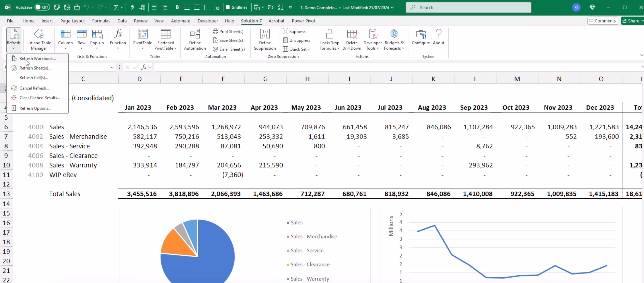
Task: Switch to the Power Pivot tab
Action: (x=303, y=21)
